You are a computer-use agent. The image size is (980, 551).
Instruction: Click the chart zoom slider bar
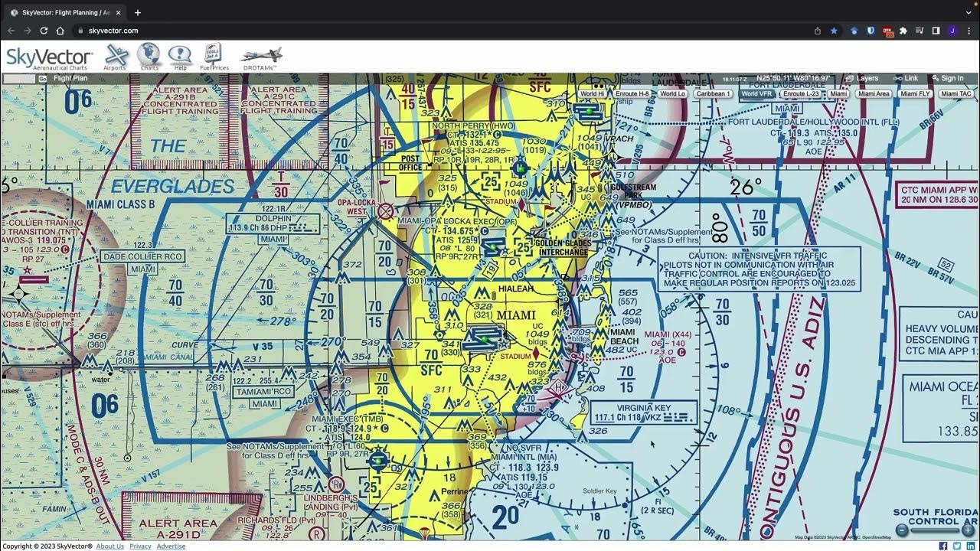pyautogui.click(x=935, y=530)
